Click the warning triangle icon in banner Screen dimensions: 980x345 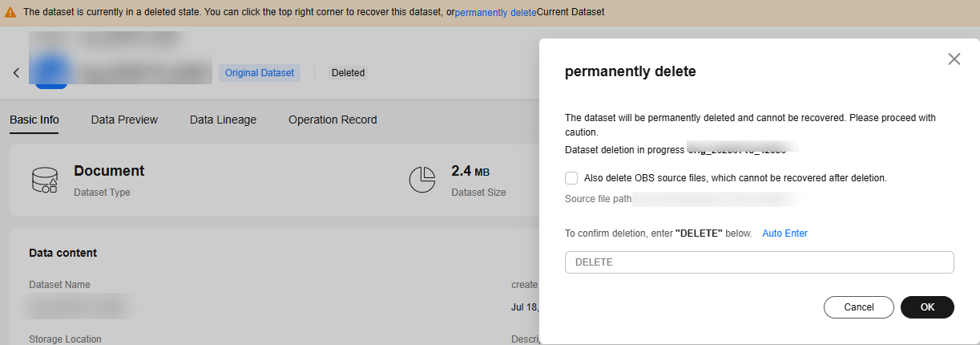[x=10, y=13]
